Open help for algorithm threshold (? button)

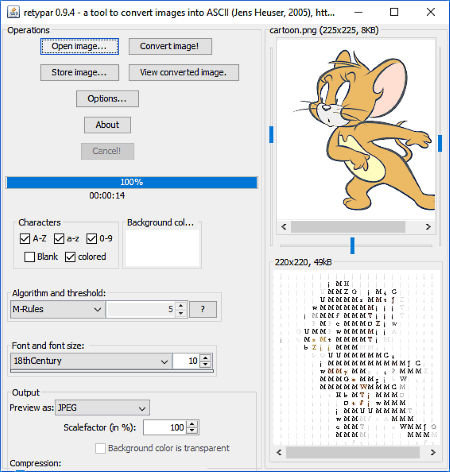click(x=203, y=309)
